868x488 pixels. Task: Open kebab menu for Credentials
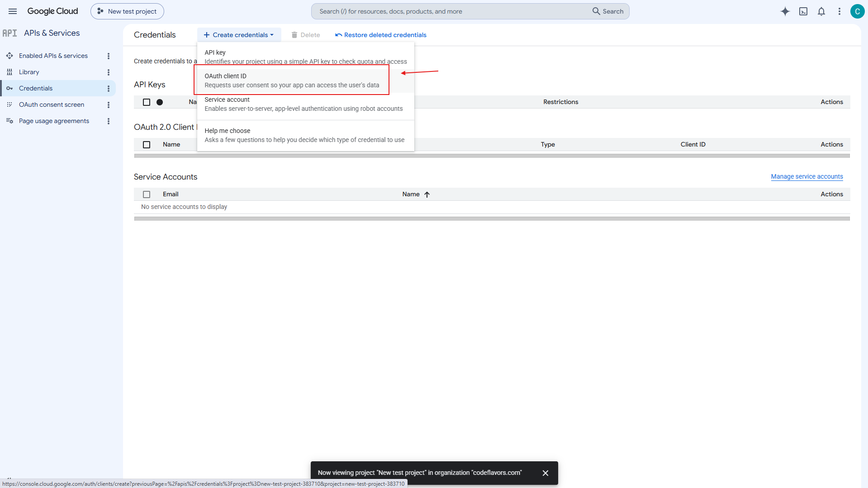point(109,89)
